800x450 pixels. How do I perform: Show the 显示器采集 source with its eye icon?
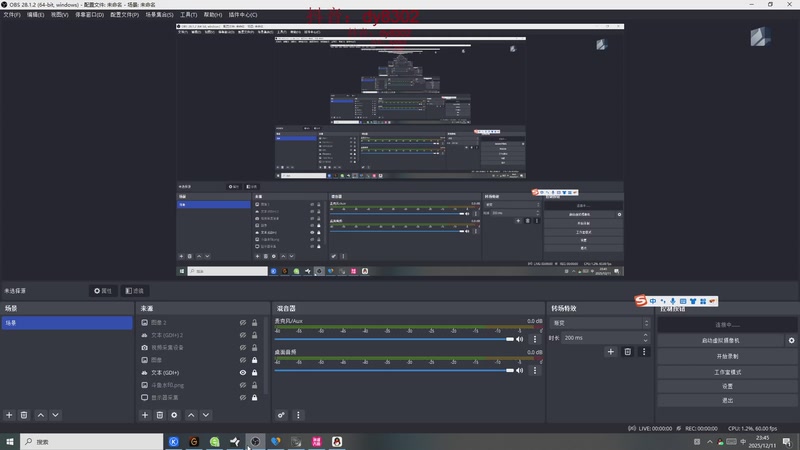click(243, 397)
